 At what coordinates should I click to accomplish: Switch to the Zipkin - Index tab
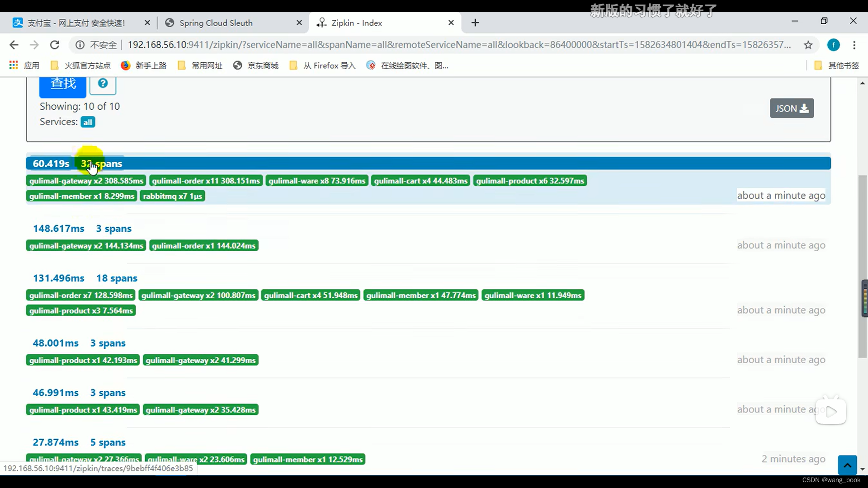385,23
